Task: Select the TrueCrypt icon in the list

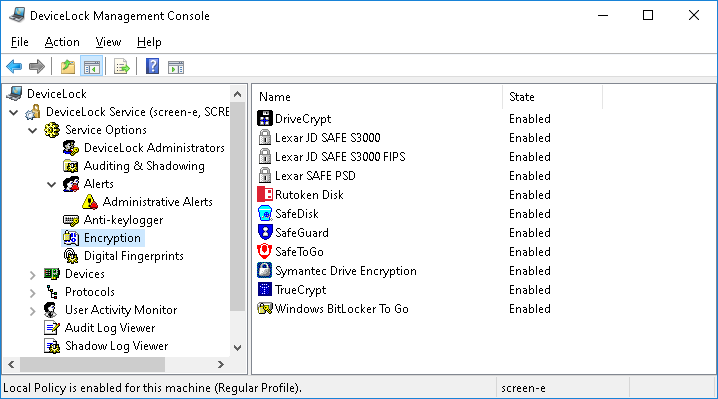Action: tap(265, 290)
